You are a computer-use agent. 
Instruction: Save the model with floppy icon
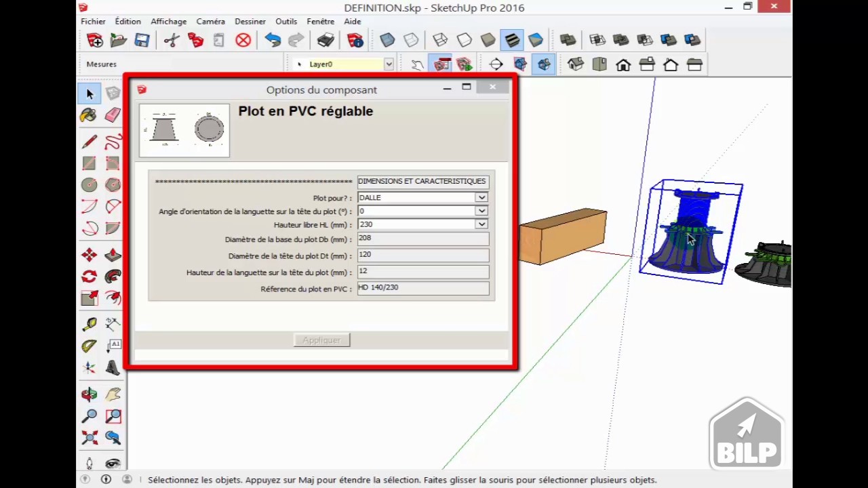tap(142, 41)
